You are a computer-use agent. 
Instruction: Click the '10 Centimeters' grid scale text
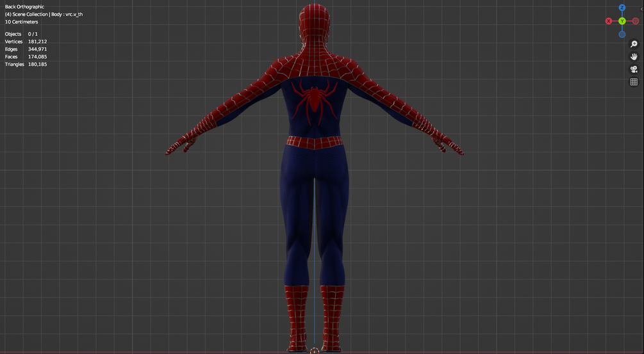[21, 22]
